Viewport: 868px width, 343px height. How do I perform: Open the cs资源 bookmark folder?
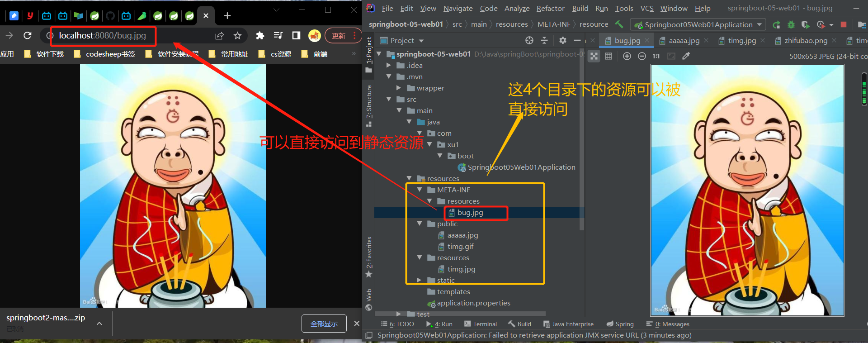[274, 54]
